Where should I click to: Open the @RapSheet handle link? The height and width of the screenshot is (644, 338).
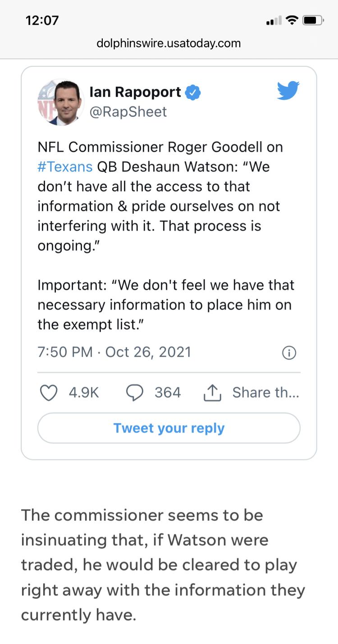tap(128, 111)
